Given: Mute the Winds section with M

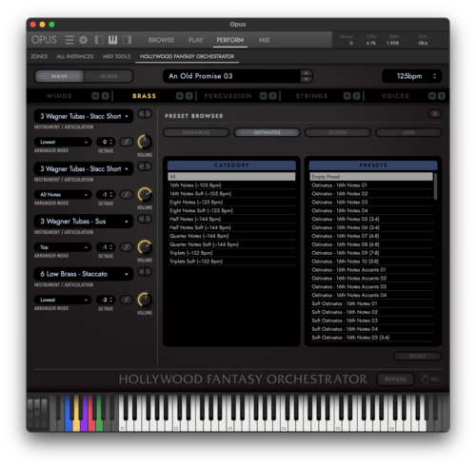Looking at the screenshot, I should pos(95,96).
